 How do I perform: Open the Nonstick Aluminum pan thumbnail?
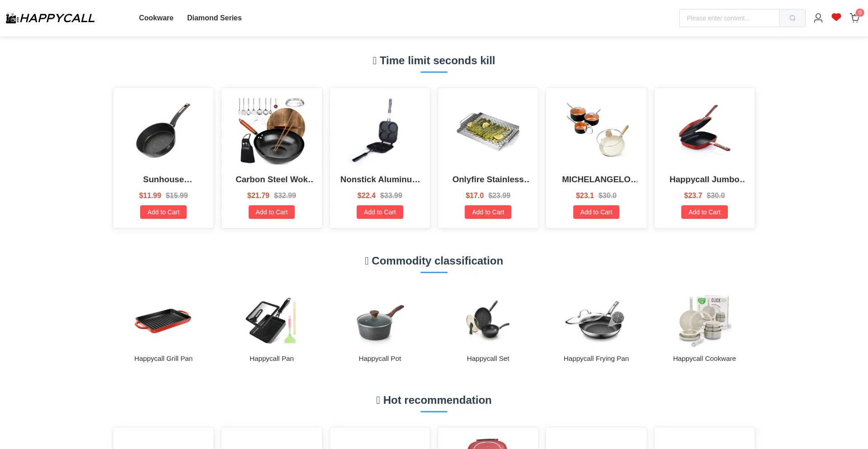pos(380,130)
